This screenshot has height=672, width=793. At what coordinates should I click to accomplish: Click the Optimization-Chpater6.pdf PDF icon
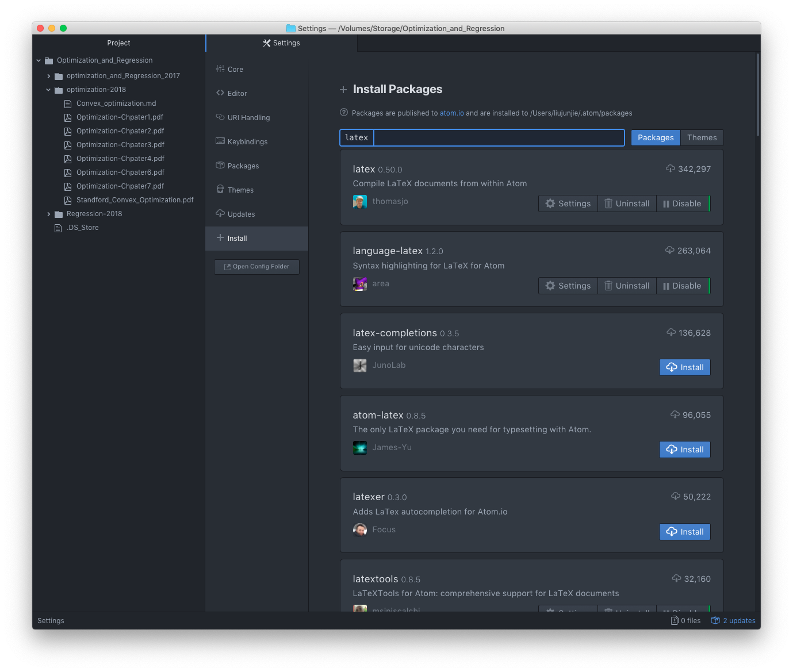coord(68,172)
